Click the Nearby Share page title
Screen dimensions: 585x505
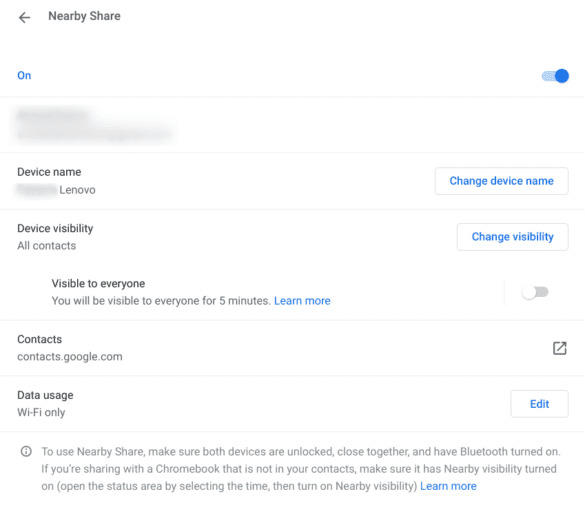click(x=84, y=16)
